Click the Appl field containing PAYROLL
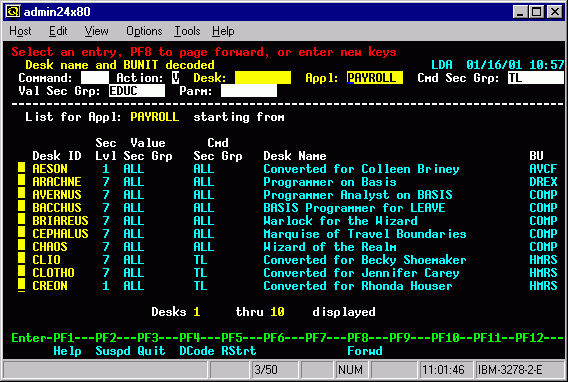 (375, 78)
